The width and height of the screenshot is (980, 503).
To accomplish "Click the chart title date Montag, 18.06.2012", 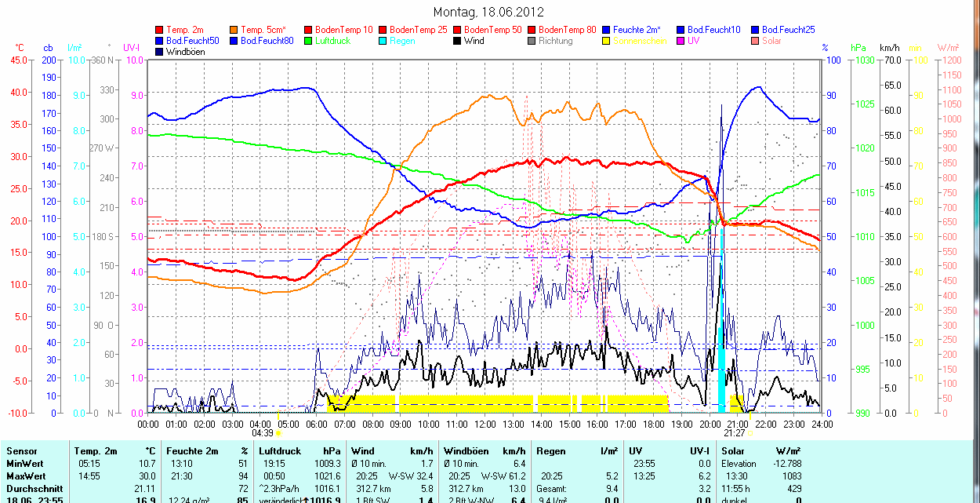I will [488, 12].
